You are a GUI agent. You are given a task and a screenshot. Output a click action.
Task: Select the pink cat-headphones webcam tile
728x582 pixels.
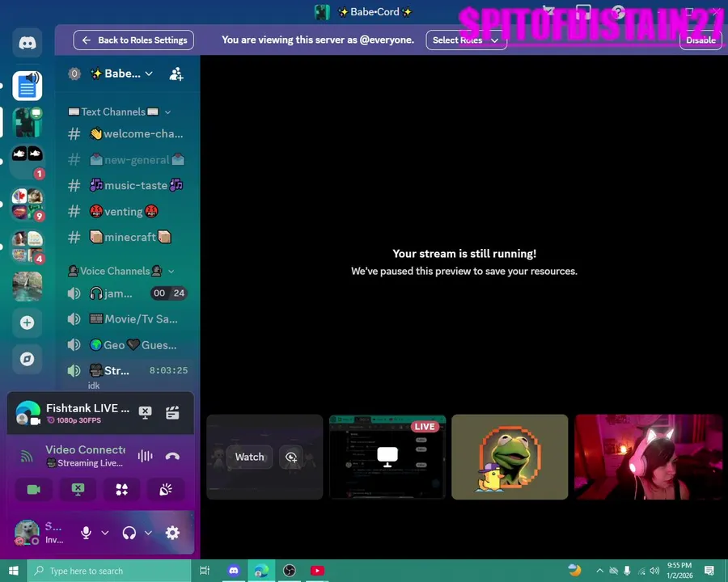coord(648,458)
